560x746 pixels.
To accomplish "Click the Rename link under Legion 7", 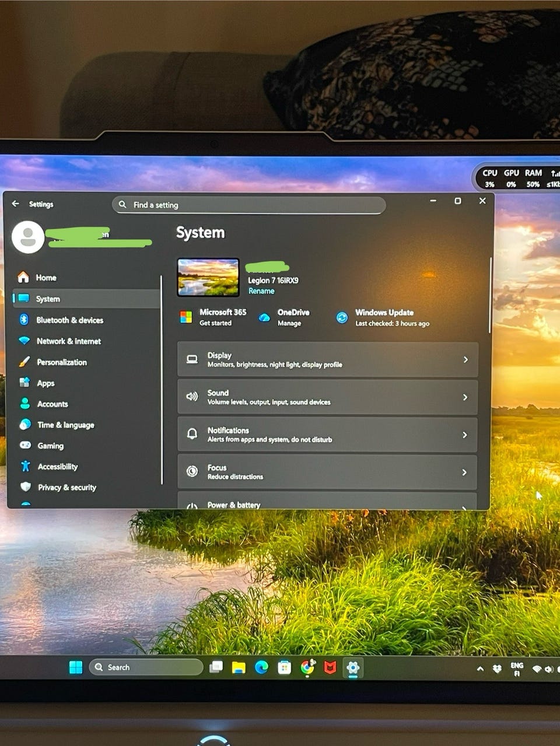I will (x=261, y=291).
